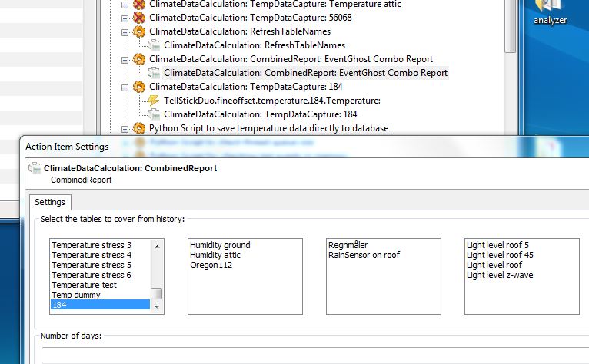Viewport: 589px width, 364px height.
Task: Click the gear macro icon beside RefreshTableNames
Action: coord(139,31)
